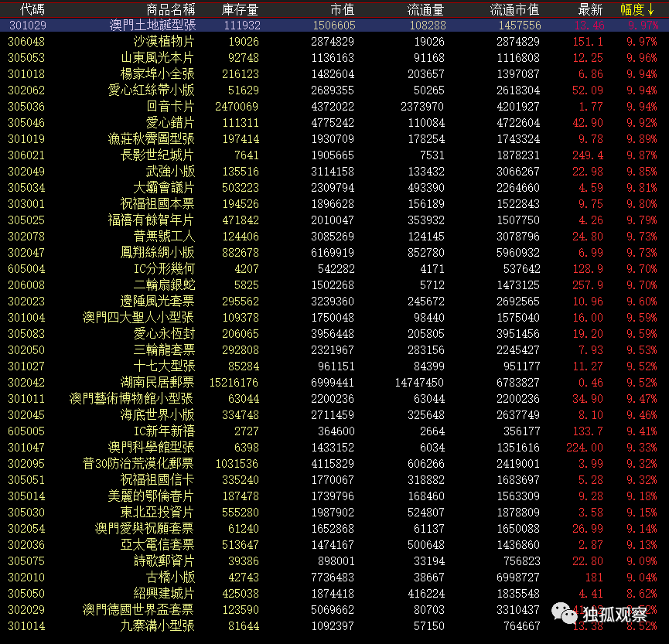Click the 武強小版 name

point(170,172)
